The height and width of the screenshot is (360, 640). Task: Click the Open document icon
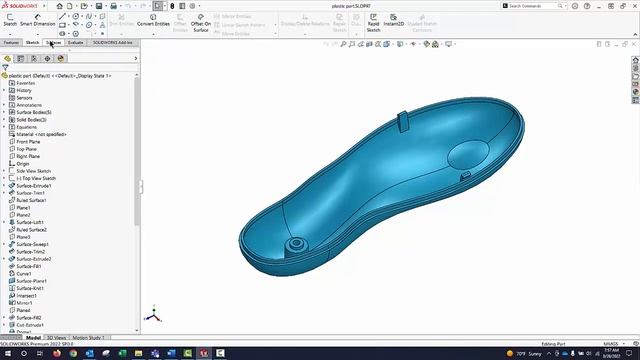84,6
